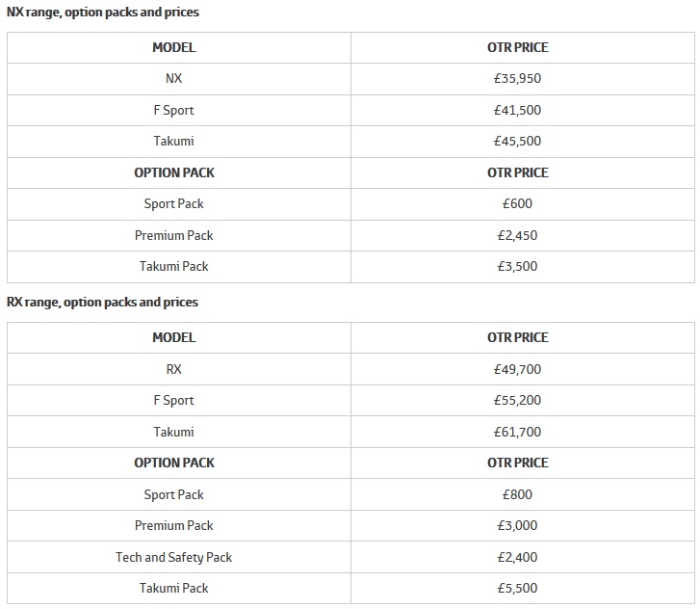
Task: Click the OPTION PACK header in RX table
Action: pos(173,463)
